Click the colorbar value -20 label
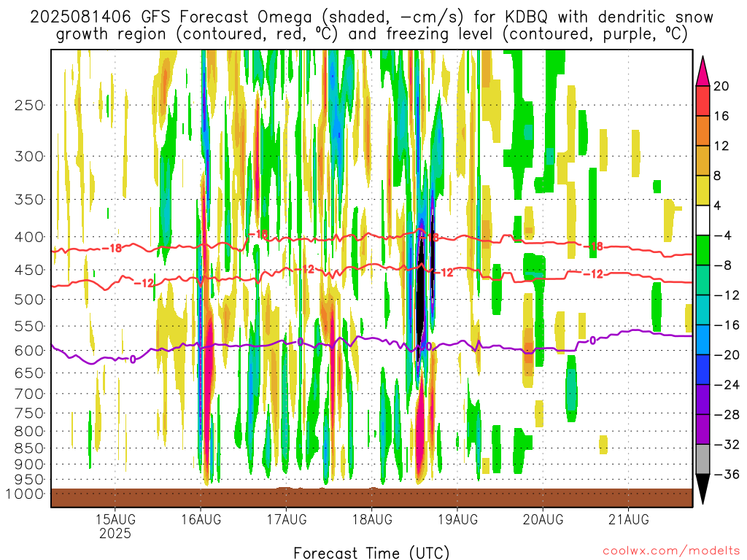The width and height of the screenshot is (747, 560). (x=727, y=355)
